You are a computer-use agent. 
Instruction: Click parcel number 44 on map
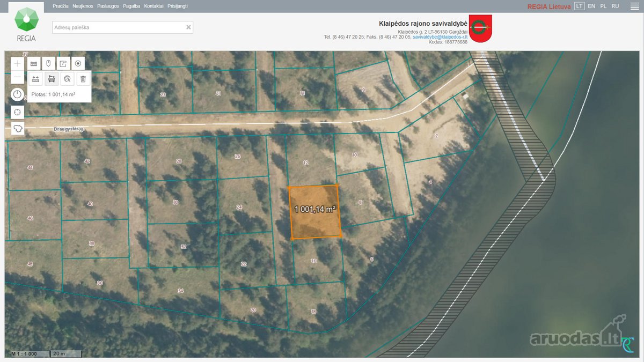[x=30, y=168]
